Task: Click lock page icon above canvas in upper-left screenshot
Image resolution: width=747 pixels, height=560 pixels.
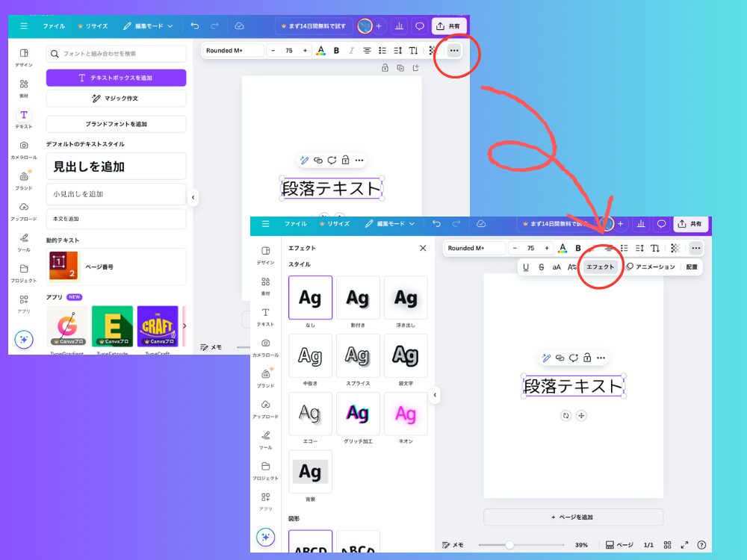Action: pos(385,68)
